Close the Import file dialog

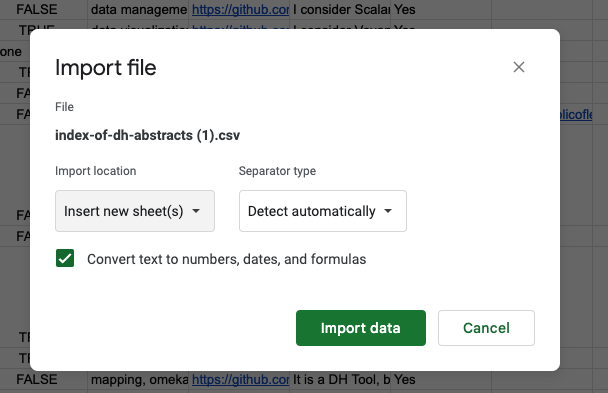518,67
